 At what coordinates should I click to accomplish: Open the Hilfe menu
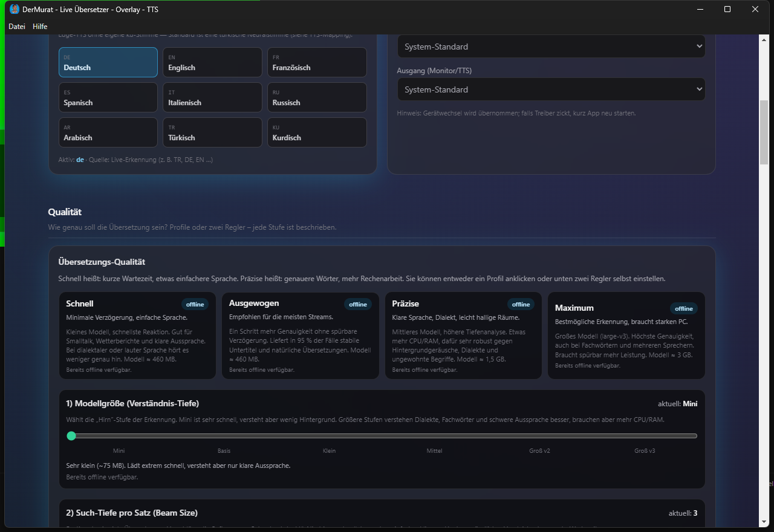point(40,27)
